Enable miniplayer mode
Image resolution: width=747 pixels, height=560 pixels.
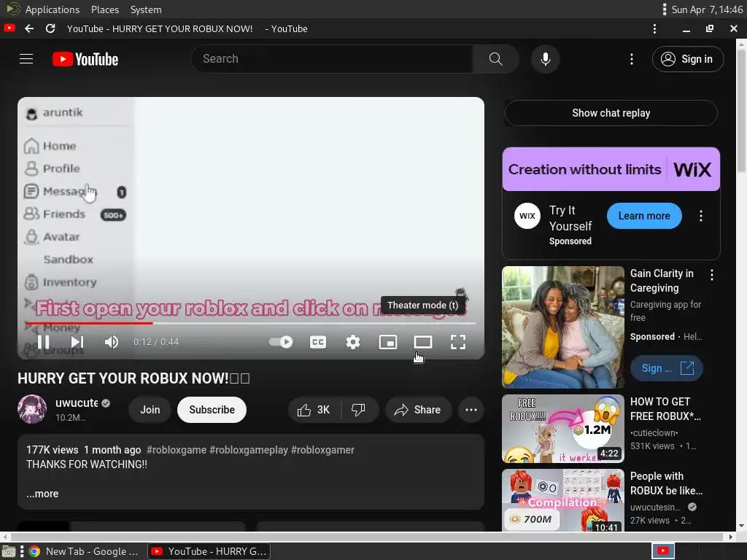click(388, 342)
